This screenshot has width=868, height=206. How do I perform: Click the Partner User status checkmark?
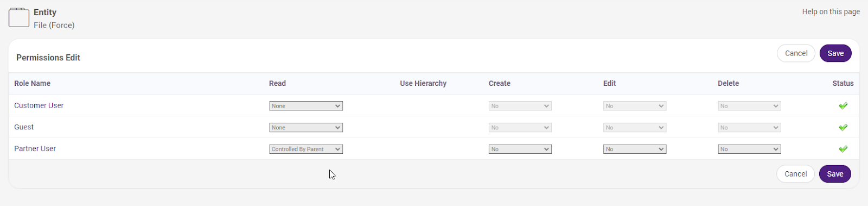(x=843, y=149)
